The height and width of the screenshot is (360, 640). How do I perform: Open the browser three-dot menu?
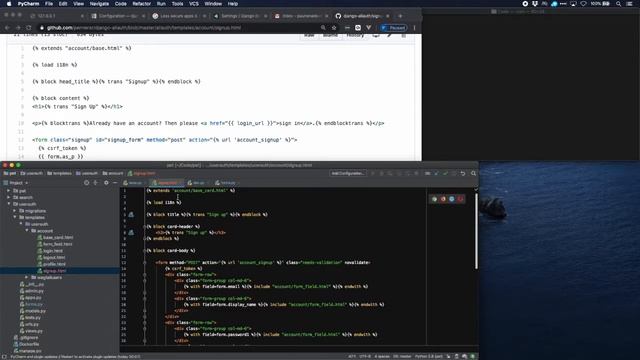click(414, 28)
